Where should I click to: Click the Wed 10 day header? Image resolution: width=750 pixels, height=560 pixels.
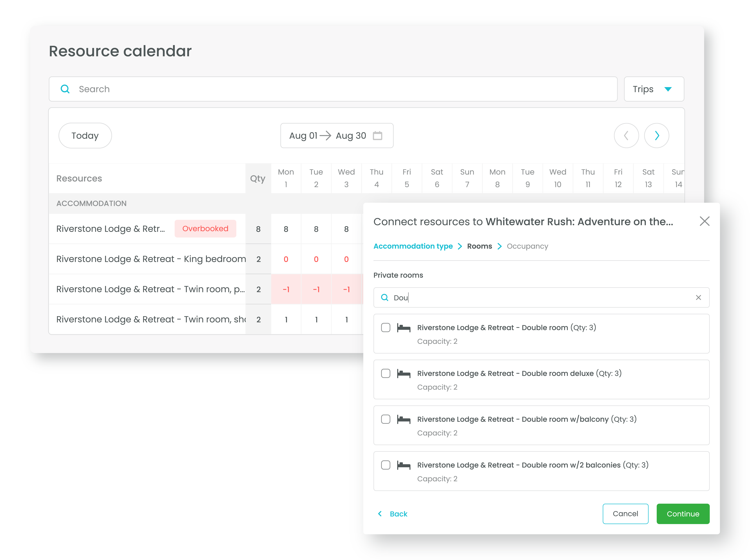coord(558,179)
